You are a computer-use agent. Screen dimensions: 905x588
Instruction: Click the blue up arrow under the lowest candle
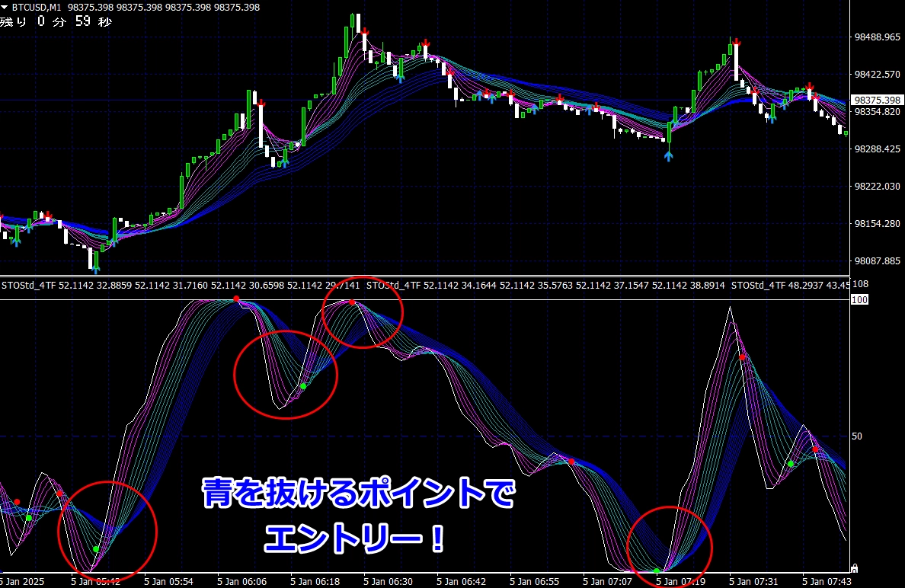point(96,269)
